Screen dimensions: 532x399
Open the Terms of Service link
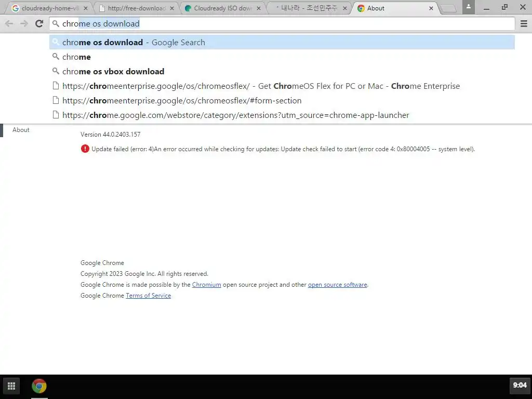click(x=148, y=296)
